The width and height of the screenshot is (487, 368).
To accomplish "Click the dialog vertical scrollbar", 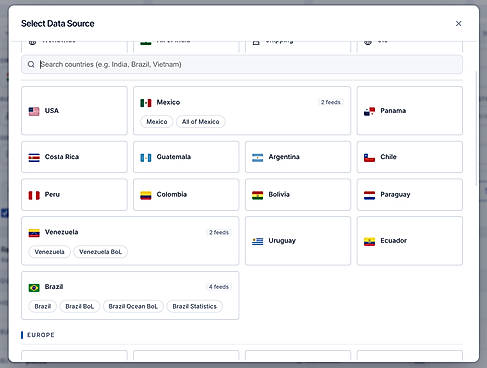I will 477,128.
